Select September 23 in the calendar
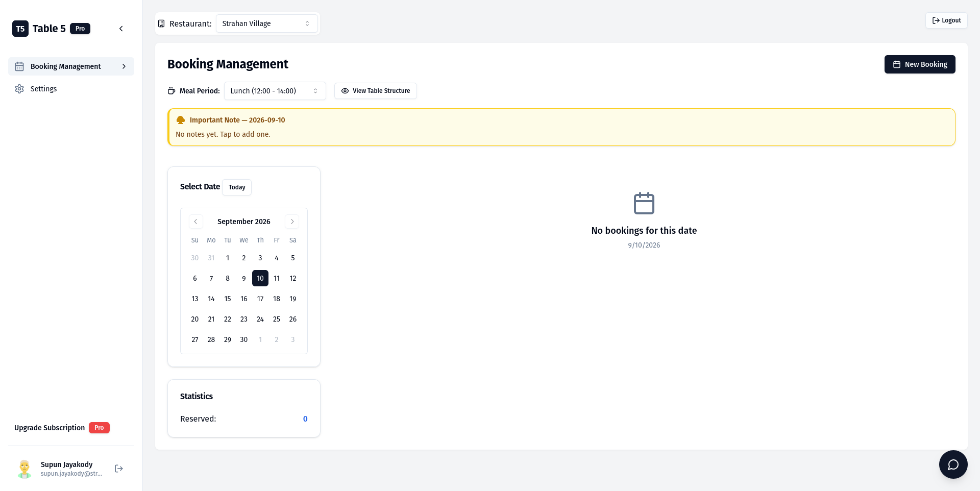Screen dimensions: 980x491 point(244,319)
